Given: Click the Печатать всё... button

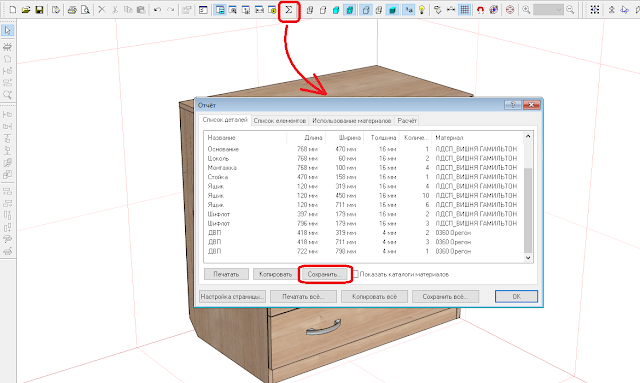Looking at the screenshot, I should (x=303, y=296).
